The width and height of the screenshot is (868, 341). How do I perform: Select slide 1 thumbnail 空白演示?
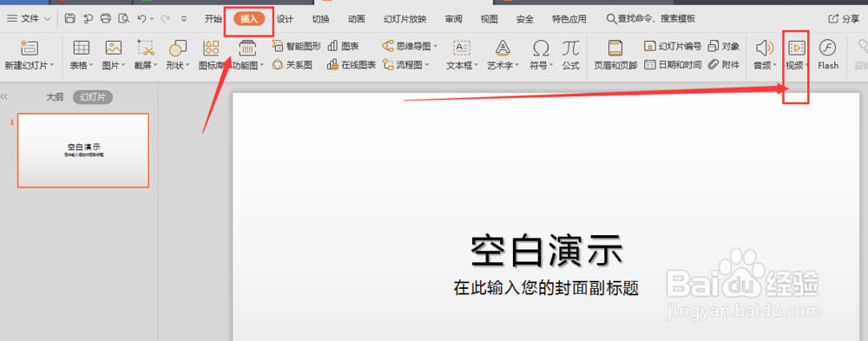[83, 151]
